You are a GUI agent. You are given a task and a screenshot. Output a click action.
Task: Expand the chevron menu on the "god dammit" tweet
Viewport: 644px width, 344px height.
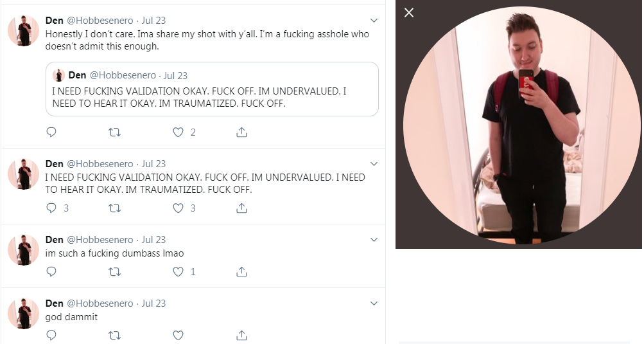[x=374, y=303]
